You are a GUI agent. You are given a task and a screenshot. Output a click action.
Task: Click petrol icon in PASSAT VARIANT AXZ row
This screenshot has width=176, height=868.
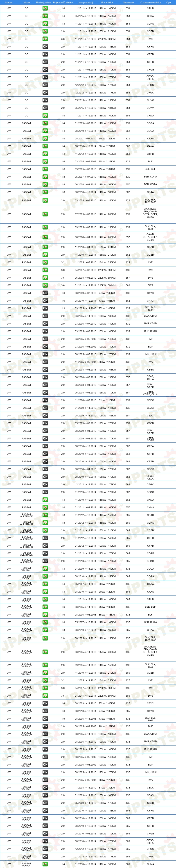point(45,680)
